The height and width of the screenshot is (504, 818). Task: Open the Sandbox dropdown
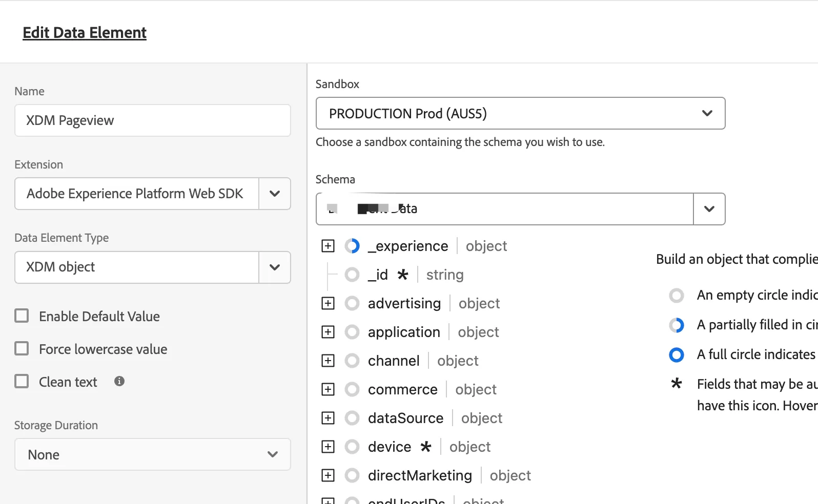click(x=520, y=113)
